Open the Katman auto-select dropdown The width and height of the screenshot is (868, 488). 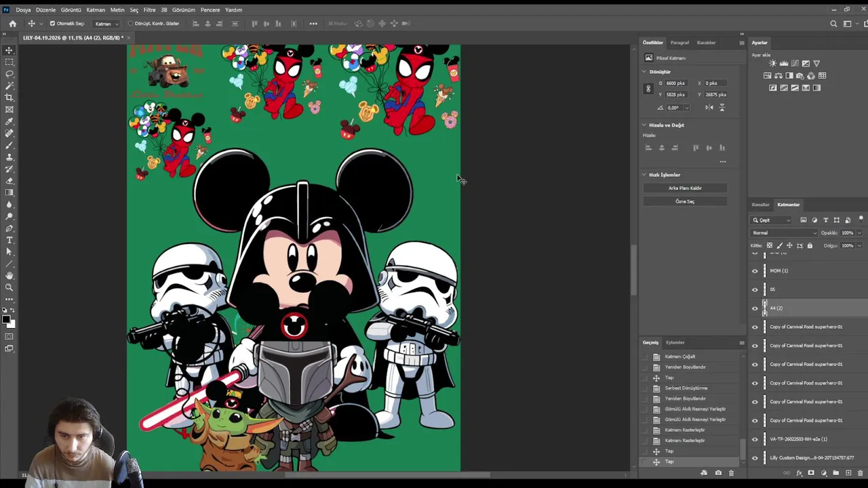point(106,24)
